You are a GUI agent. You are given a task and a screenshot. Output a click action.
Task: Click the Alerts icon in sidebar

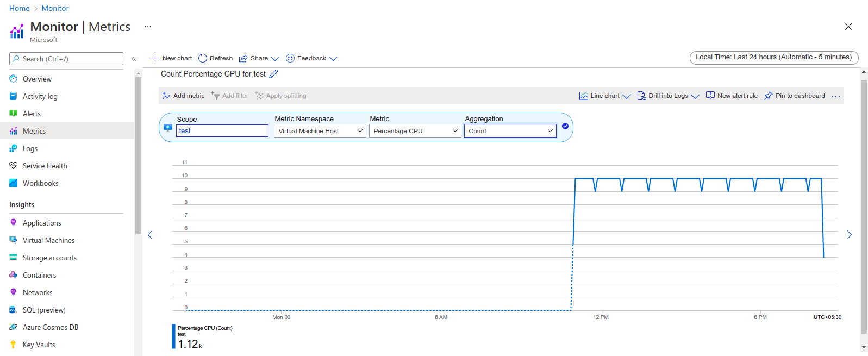click(14, 114)
